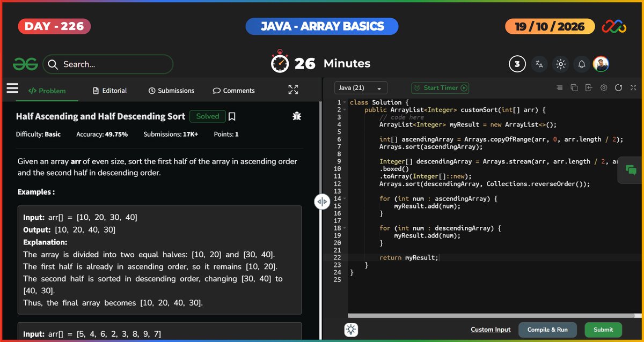This screenshot has width=644, height=342.
Task: Open the user profile avatar
Action: tap(601, 64)
